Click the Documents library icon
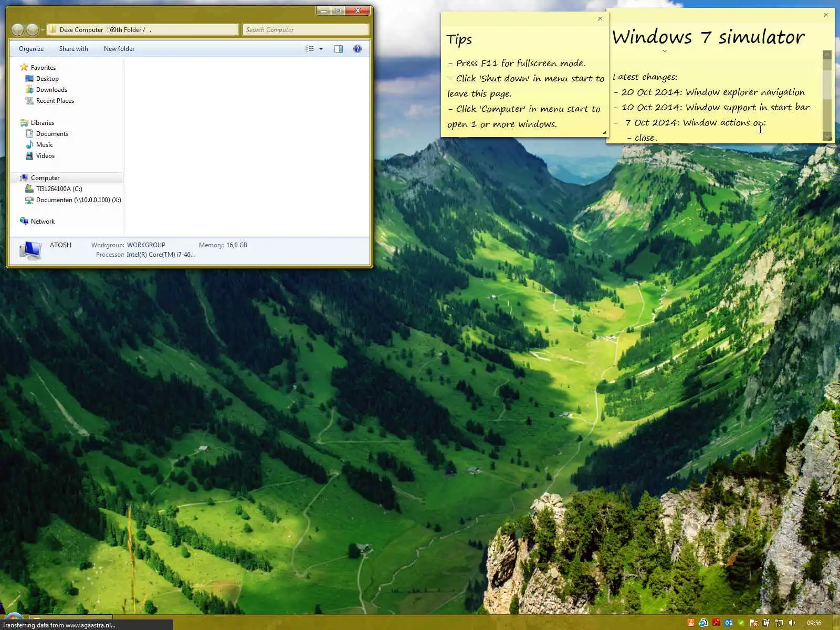The width and height of the screenshot is (840, 630). pos(29,134)
